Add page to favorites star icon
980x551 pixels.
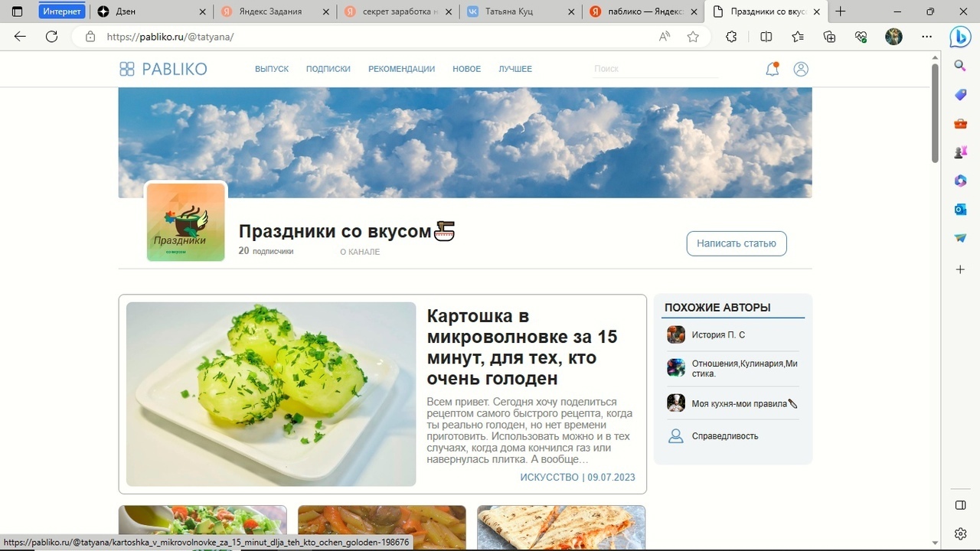click(693, 37)
